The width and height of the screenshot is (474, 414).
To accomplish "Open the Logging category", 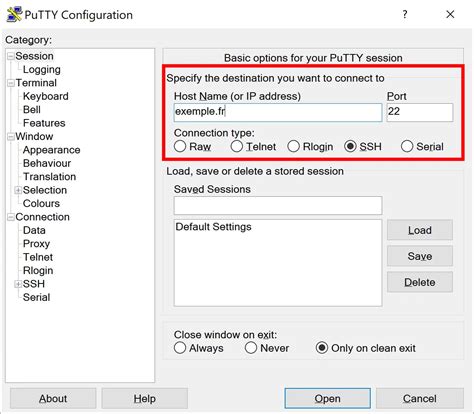I will click(42, 69).
